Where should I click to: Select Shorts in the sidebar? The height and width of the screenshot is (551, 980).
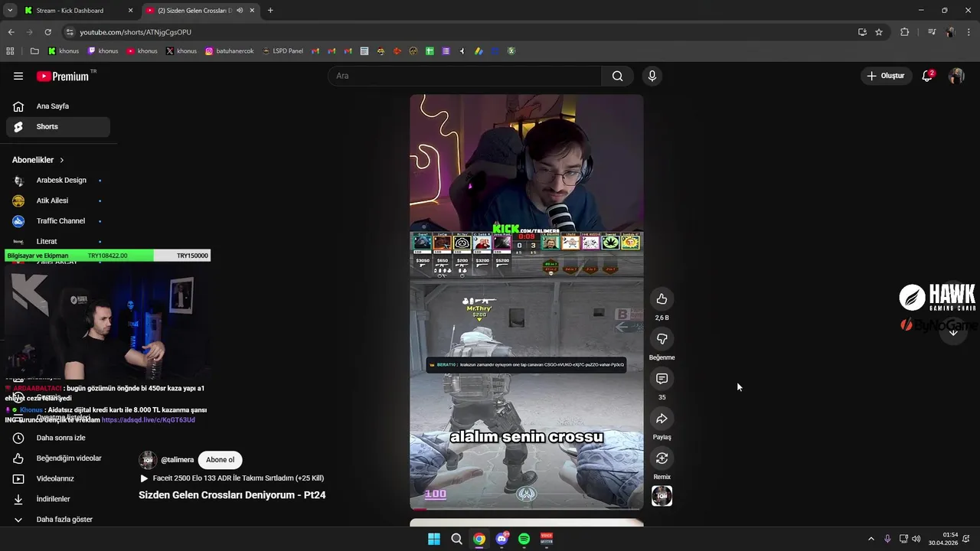pos(58,127)
